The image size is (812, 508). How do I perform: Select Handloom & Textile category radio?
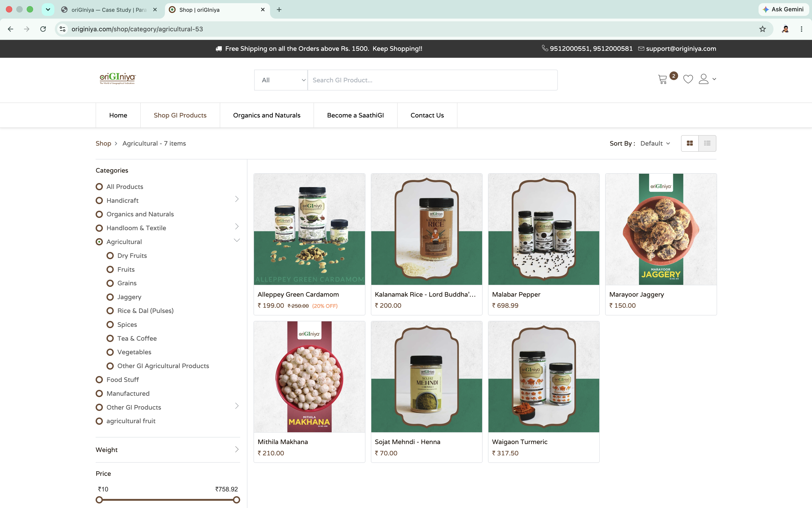[99, 228]
